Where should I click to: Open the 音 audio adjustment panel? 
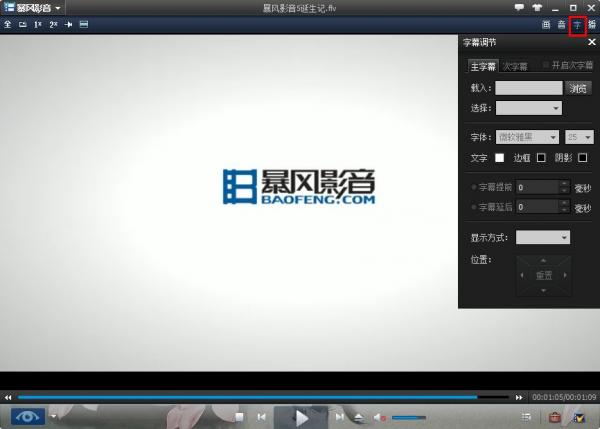point(561,25)
